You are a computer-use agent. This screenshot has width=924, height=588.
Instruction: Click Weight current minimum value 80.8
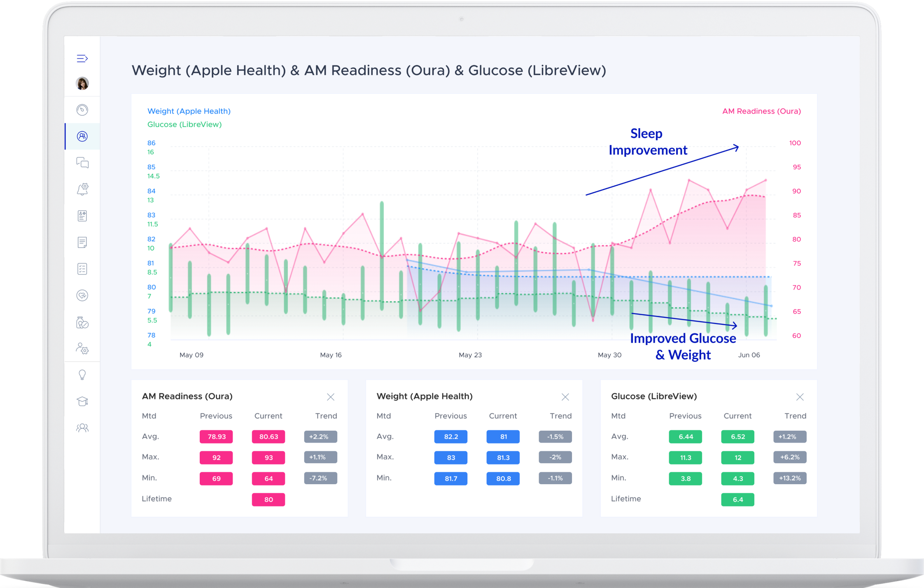point(503,478)
